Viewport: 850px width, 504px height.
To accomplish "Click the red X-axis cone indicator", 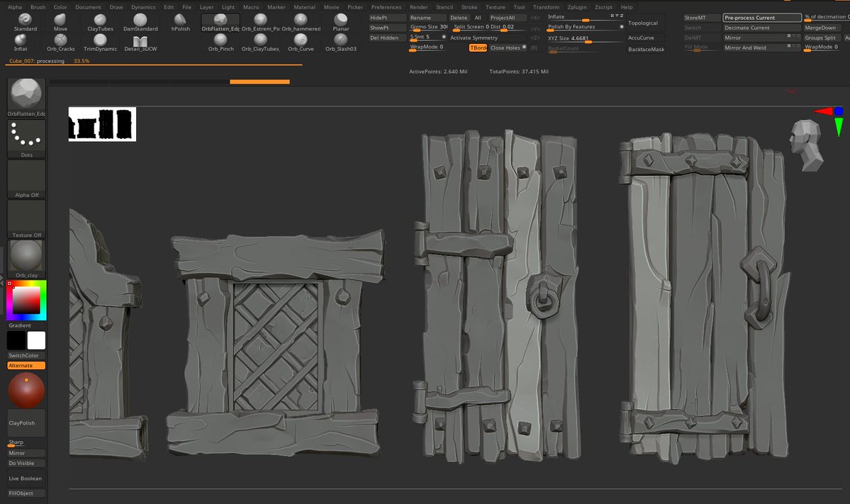I will tap(824, 111).
